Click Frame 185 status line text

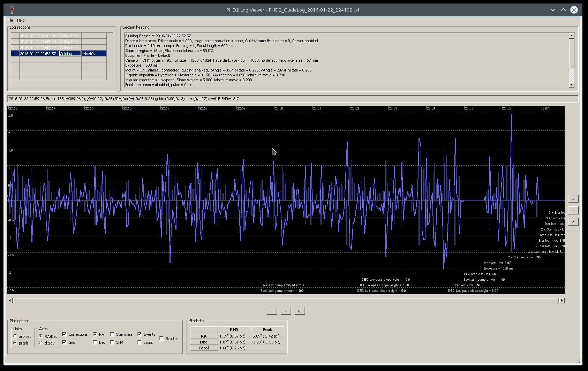pos(123,99)
